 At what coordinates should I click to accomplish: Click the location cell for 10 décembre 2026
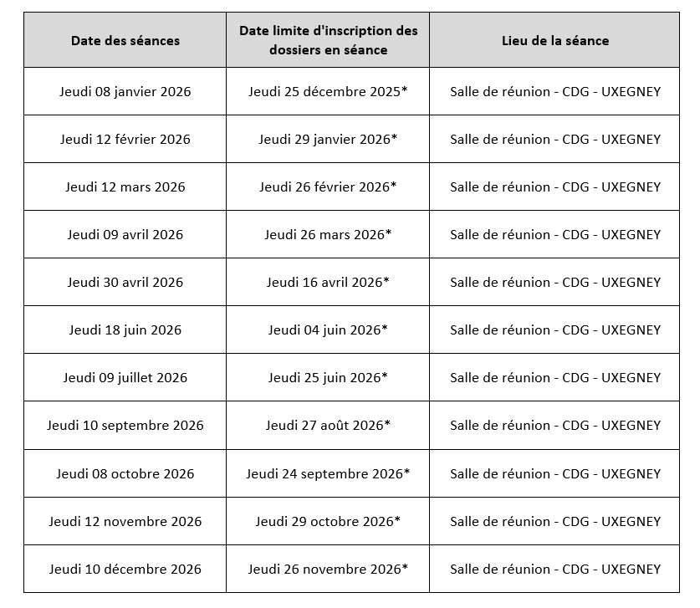554,569
